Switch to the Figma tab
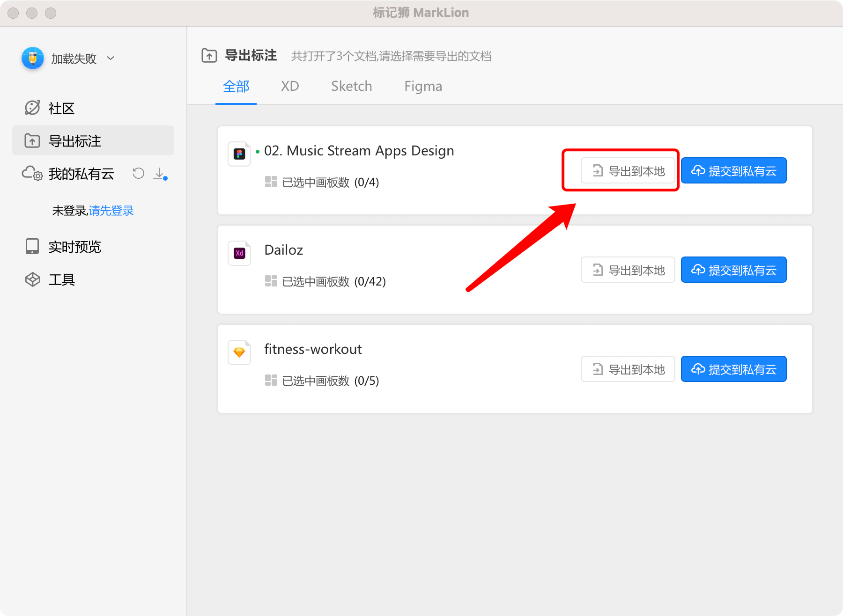843x616 pixels. click(x=423, y=87)
